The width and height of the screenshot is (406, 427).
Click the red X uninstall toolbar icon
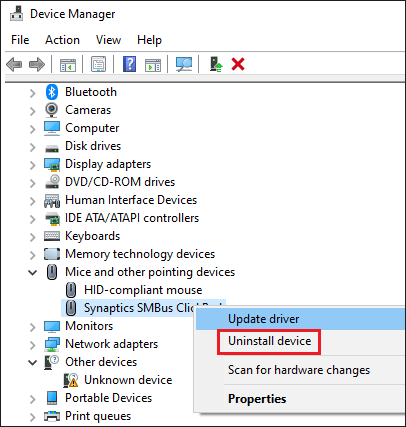pos(238,64)
